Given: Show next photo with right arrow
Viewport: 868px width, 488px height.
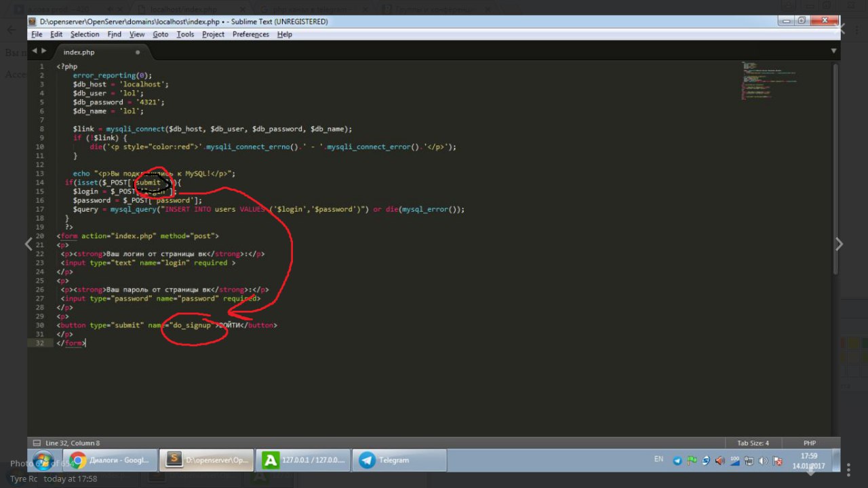Looking at the screenshot, I should [839, 244].
